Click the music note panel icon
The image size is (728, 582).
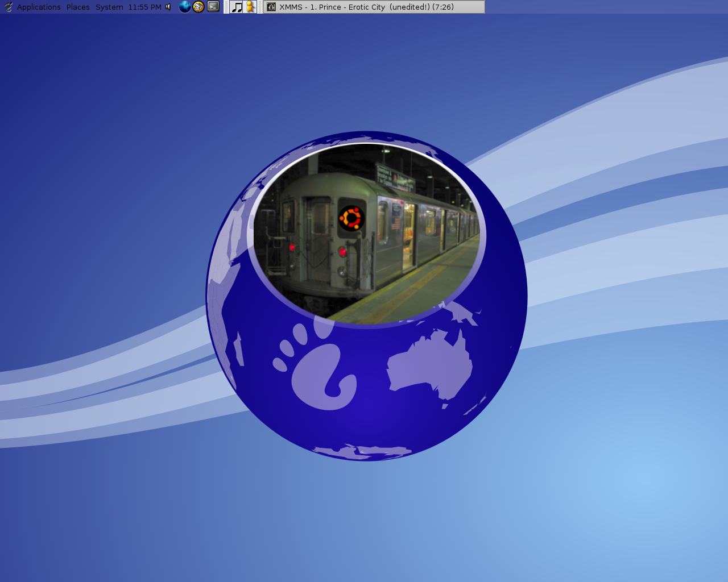coord(237,7)
